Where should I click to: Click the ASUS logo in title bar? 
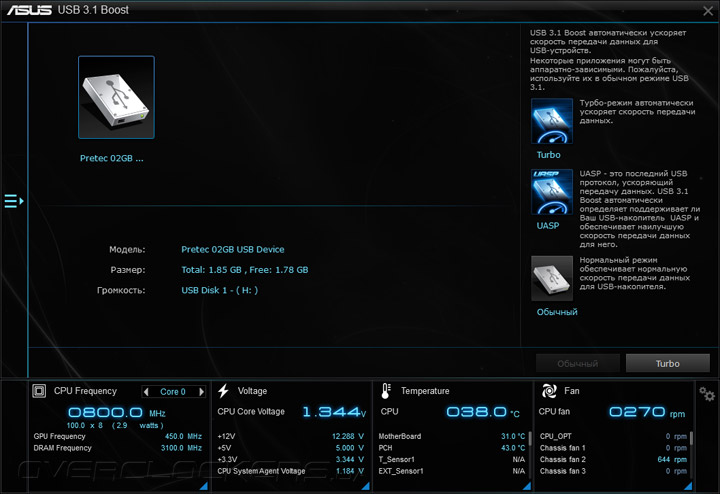click(x=29, y=10)
